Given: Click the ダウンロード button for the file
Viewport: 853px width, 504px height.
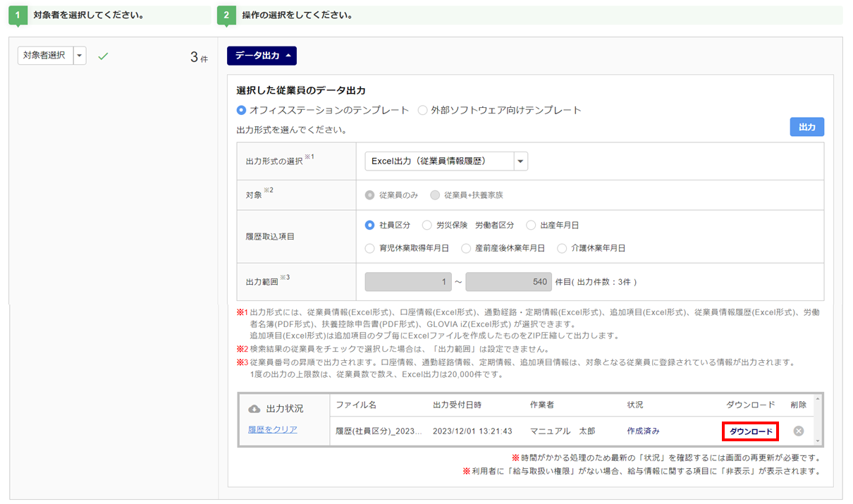Looking at the screenshot, I should click(x=751, y=431).
